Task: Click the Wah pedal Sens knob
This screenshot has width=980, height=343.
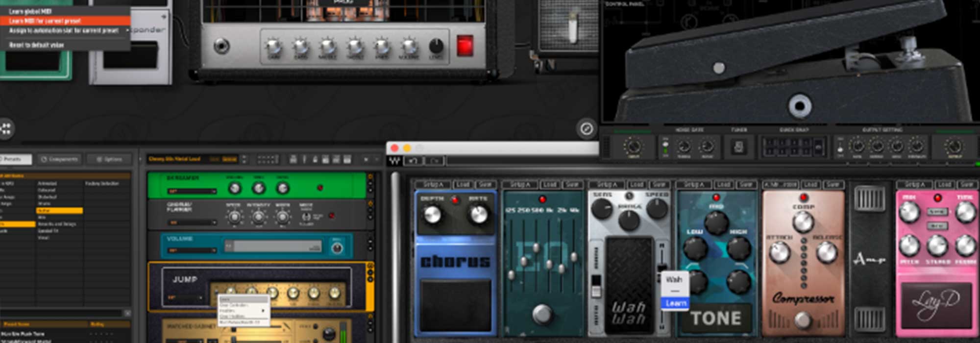Action: 602,209
